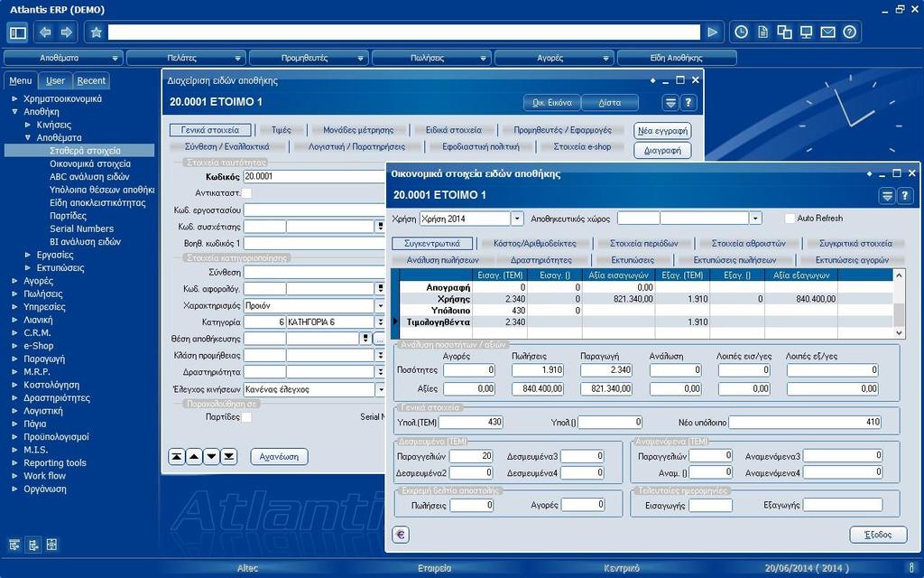
Task: Click the scroll-down arrow of the totals grid
Action: coord(899,332)
